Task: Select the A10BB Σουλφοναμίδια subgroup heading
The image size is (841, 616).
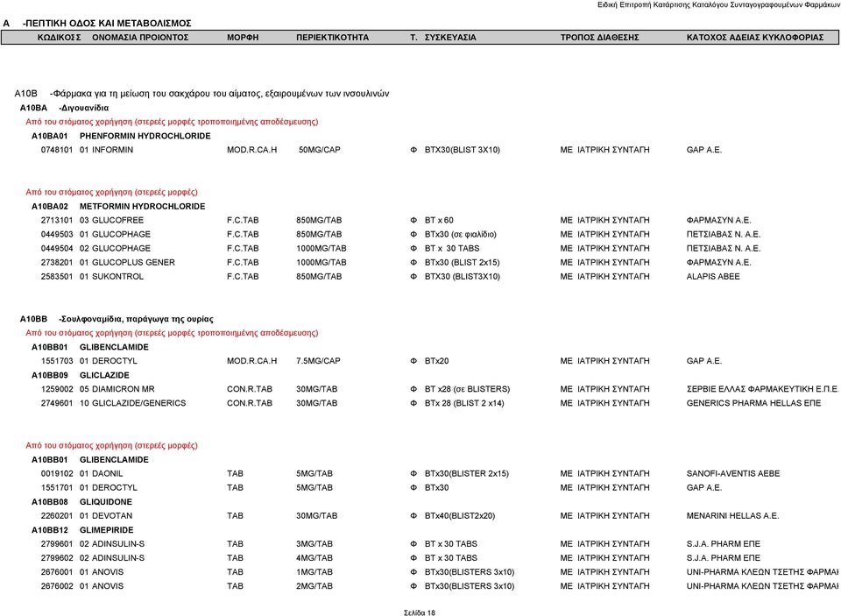Action: (x=117, y=319)
